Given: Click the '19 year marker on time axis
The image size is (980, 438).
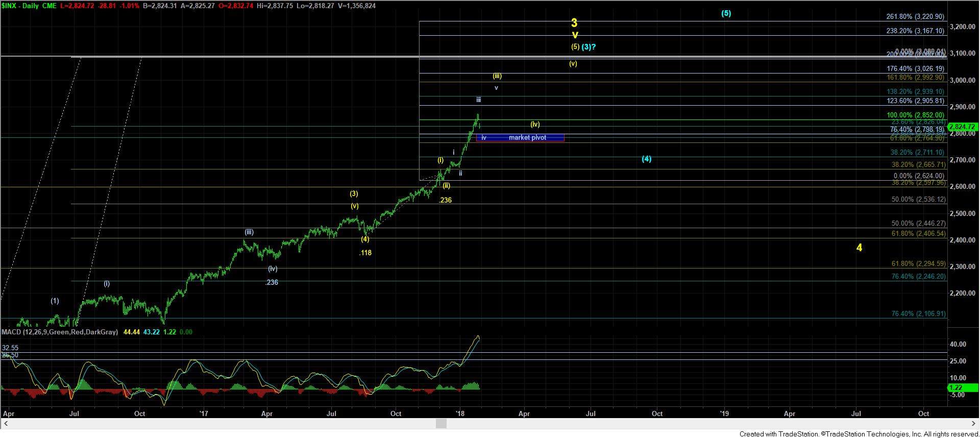Looking at the screenshot, I should click(x=724, y=413).
